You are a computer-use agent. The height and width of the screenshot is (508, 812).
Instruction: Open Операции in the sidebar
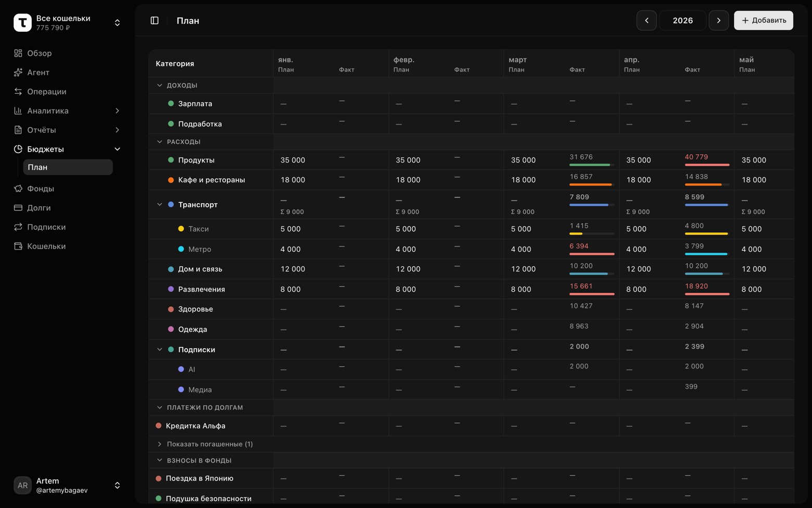click(67, 92)
